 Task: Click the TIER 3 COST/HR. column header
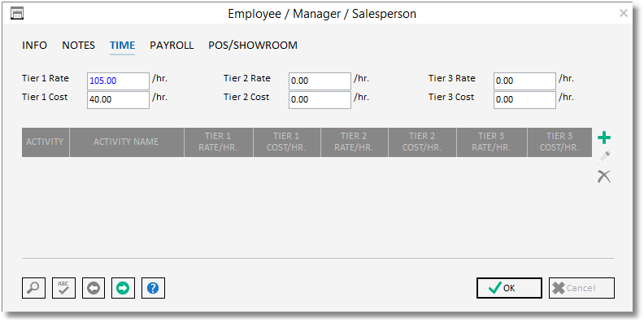click(x=559, y=142)
